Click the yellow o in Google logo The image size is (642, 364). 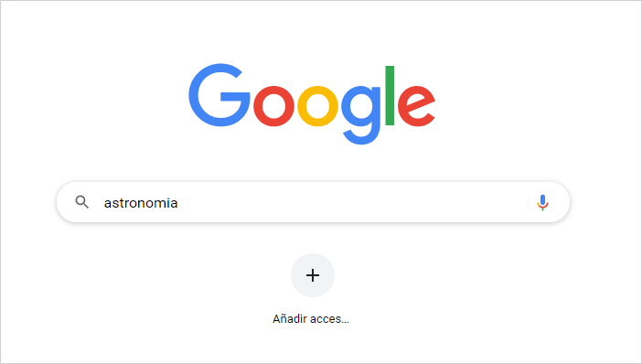pos(317,106)
